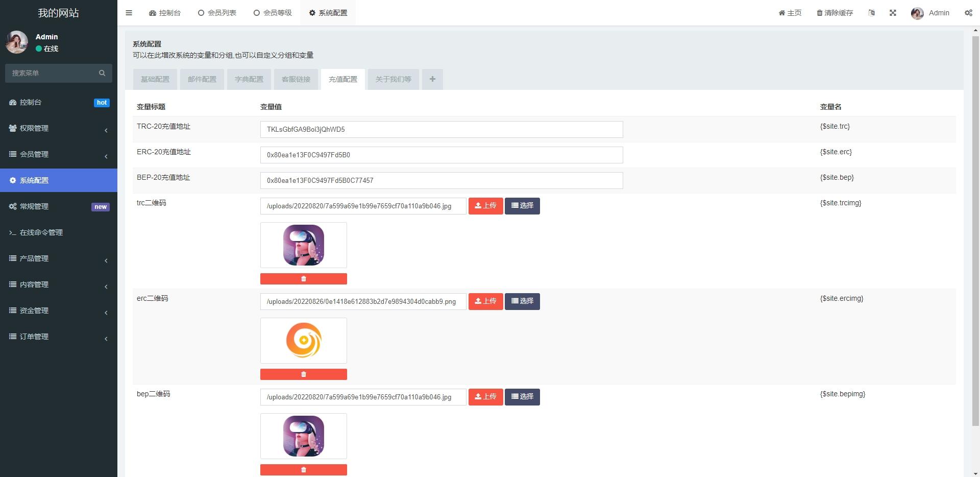Switch to 字典配置 tab

249,79
